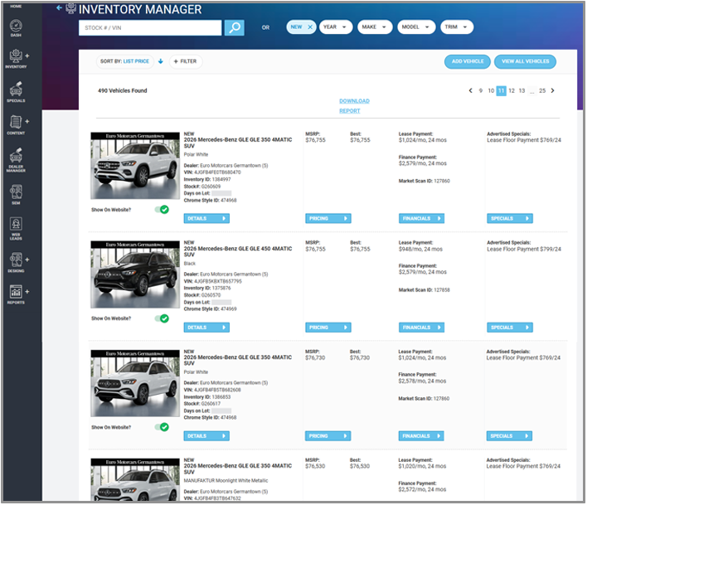Open the Reports sidebar icon
The image size is (728, 578).
[x=16, y=294]
